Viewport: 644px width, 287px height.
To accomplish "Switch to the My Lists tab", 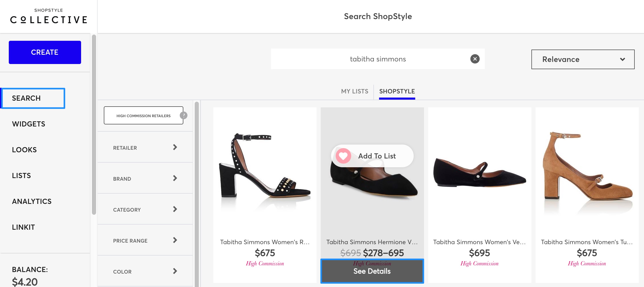I will tap(355, 91).
